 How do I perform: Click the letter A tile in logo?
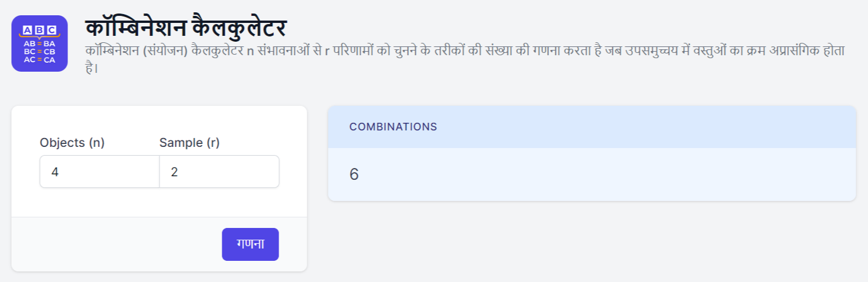pos(28,30)
